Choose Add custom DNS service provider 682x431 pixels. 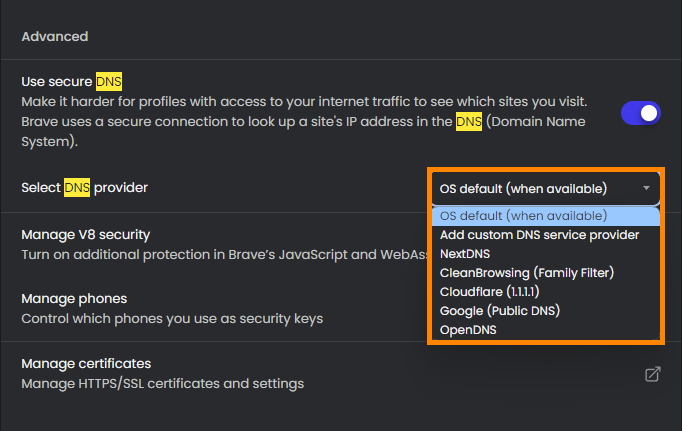(546, 235)
